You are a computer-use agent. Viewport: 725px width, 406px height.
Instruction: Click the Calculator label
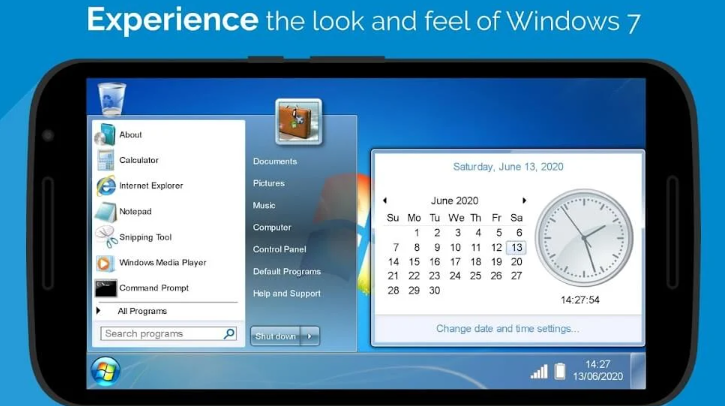tap(139, 160)
